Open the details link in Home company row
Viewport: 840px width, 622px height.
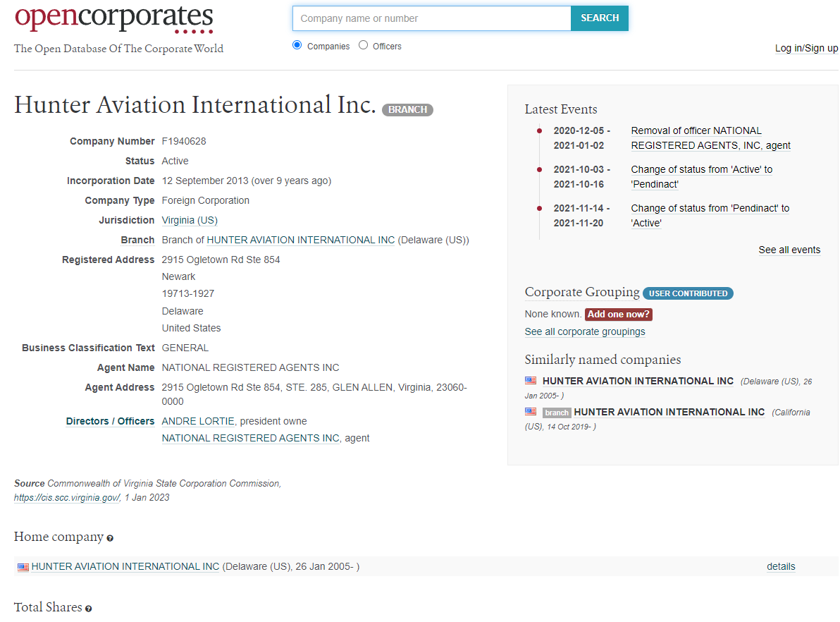pyautogui.click(x=781, y=567)
